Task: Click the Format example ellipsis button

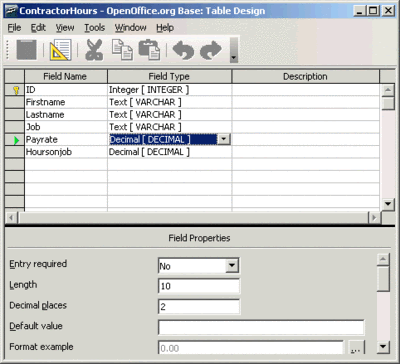Action: click(356, 348)
